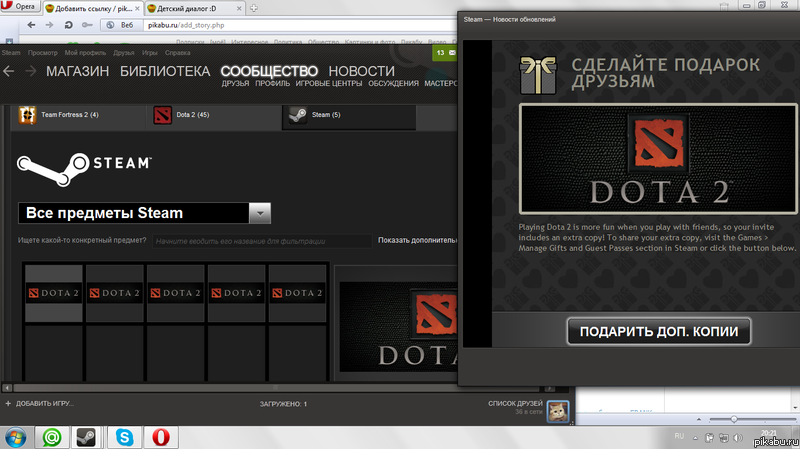Open the Team Fortress 2 inventory tab
800x449 pixels.
point(70,115)
